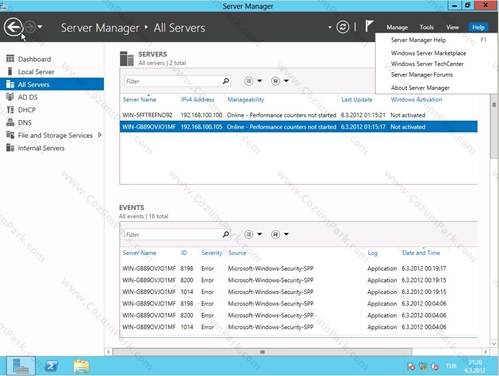Click the Events filter search icon
This screenshot has height=376, width=499.
[226, 234]
